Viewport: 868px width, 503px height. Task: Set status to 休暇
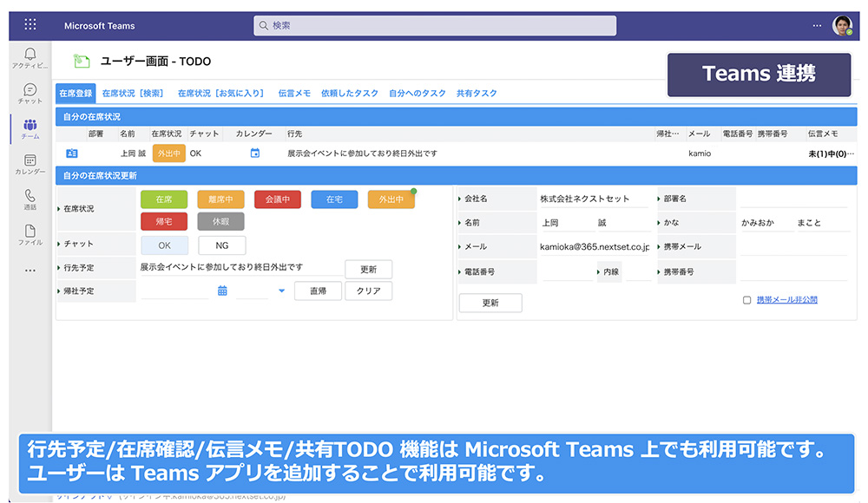click(x=220, y=221)
